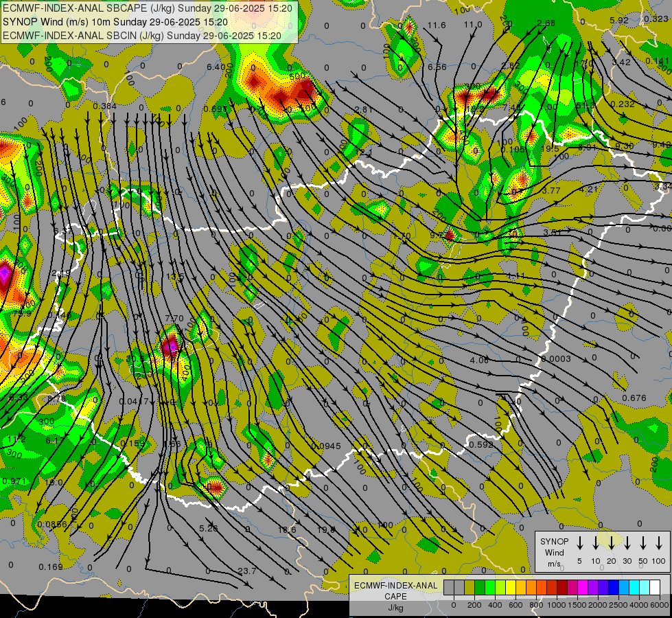The height and width of the screenshot is (618, 672).
Task: Click the map value 8.76
Action: coord(56,398)
